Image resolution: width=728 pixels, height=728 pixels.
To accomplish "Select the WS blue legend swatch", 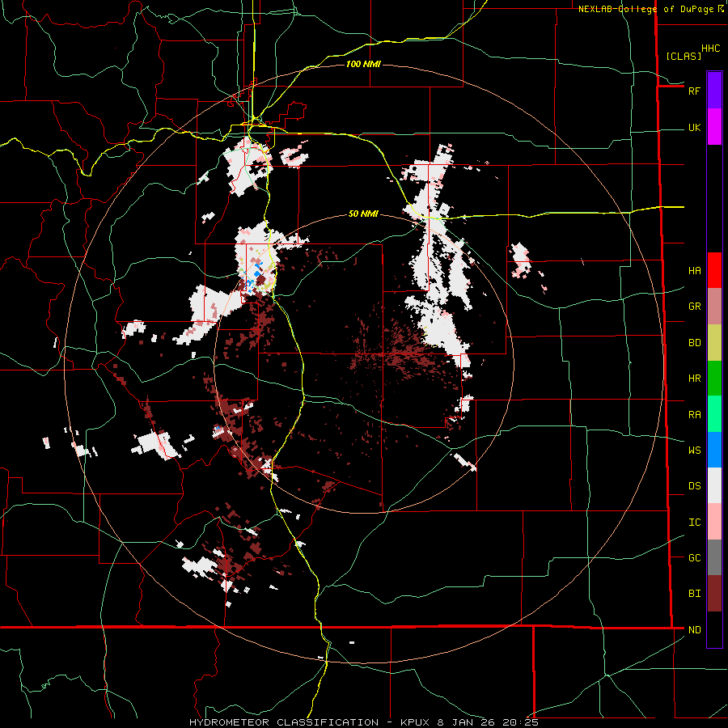I will [714, 450].
